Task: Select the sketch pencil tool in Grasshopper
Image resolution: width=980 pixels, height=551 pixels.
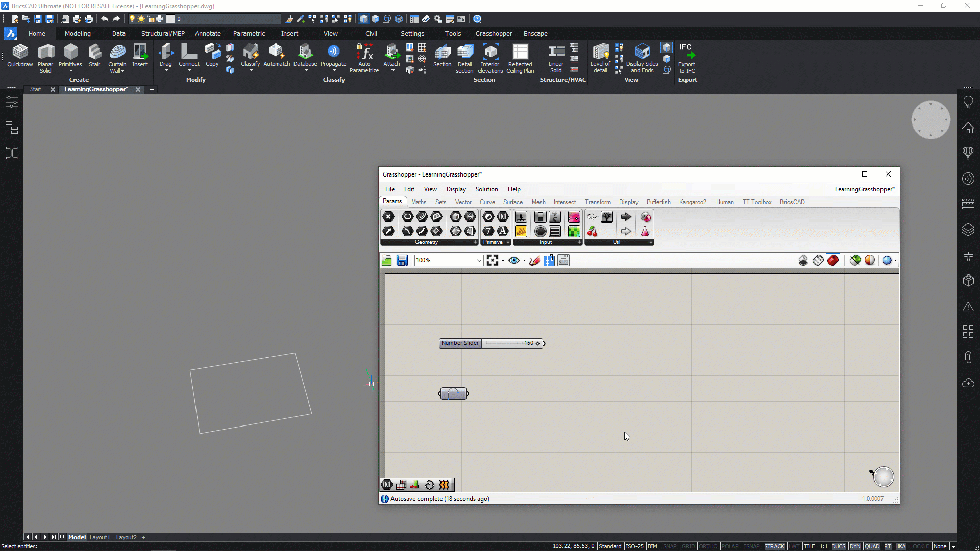Action: point(534,260)
